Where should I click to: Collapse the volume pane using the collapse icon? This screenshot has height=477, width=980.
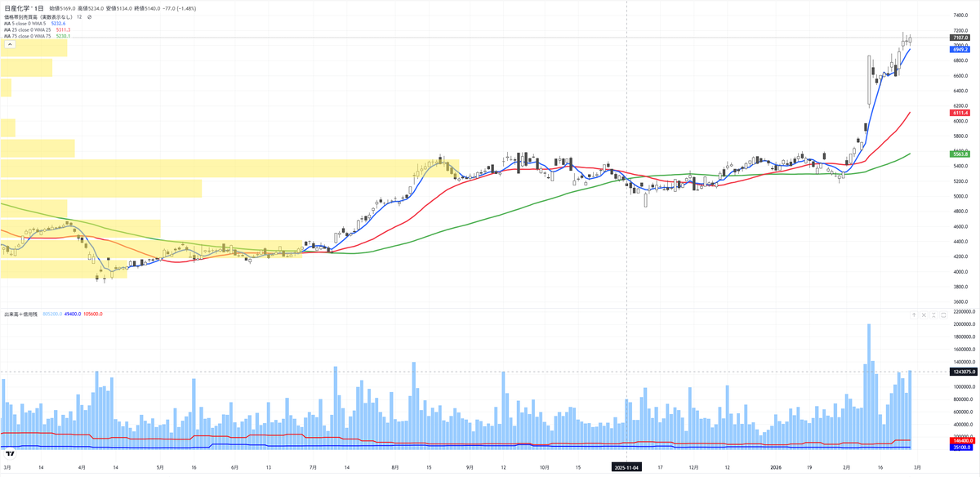tap(934, 314)
